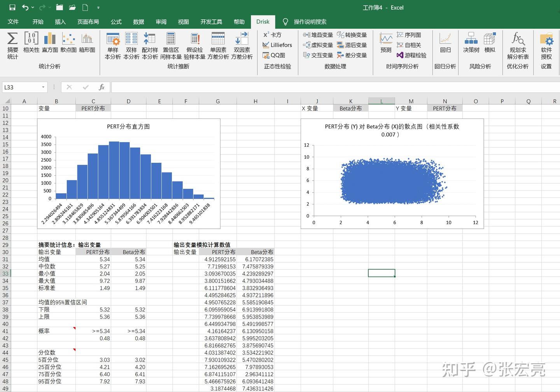The width and height of the screenshot is (560, 392).
Task: Click inside the formula bar
Action: (x=272, y=87)
